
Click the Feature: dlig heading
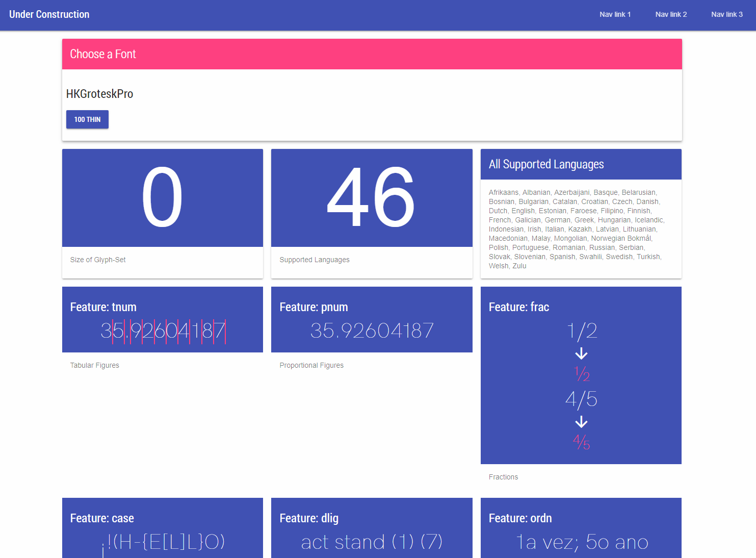[309, 518]
